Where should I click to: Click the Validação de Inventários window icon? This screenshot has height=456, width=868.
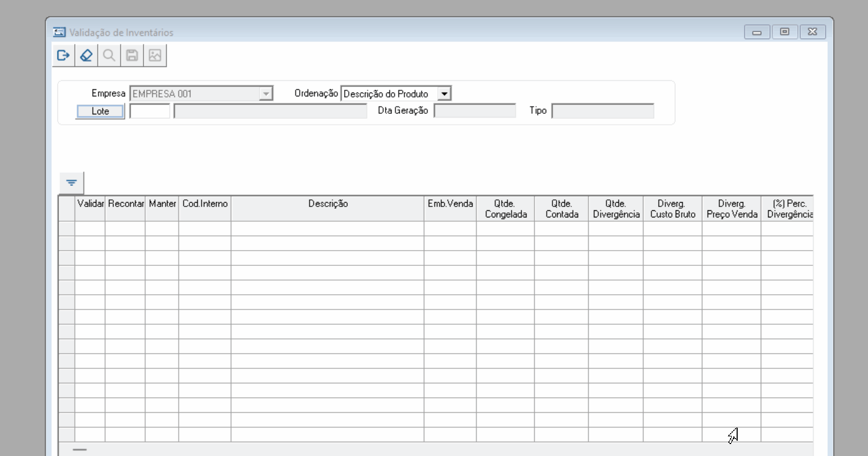(x=59, y=32)
